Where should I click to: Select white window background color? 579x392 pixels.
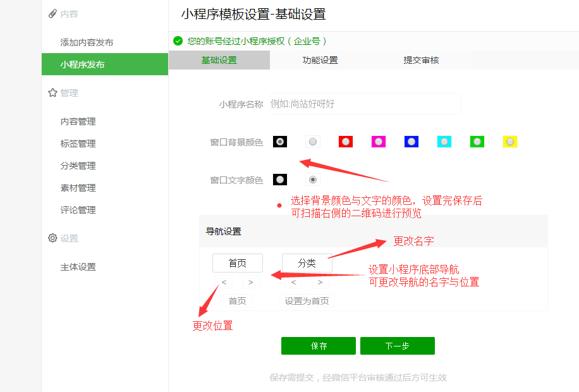tap(313, 142)
